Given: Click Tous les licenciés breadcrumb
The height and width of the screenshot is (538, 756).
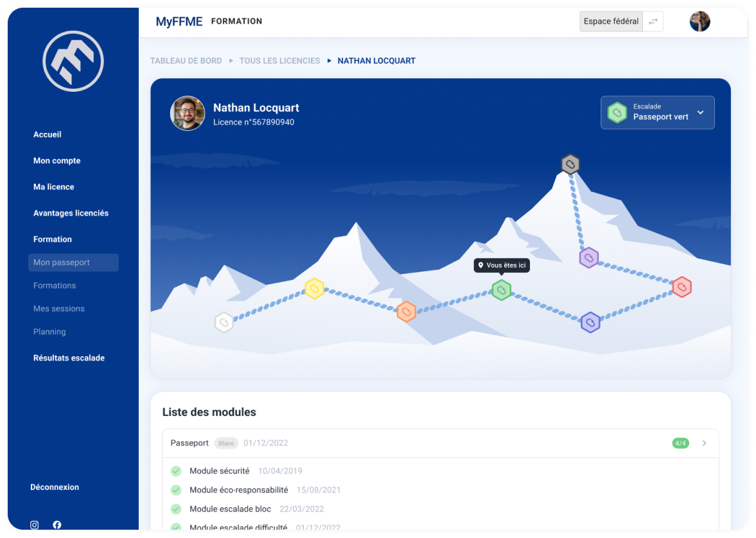Looking at the screenshot, I should tap(279, 61).
